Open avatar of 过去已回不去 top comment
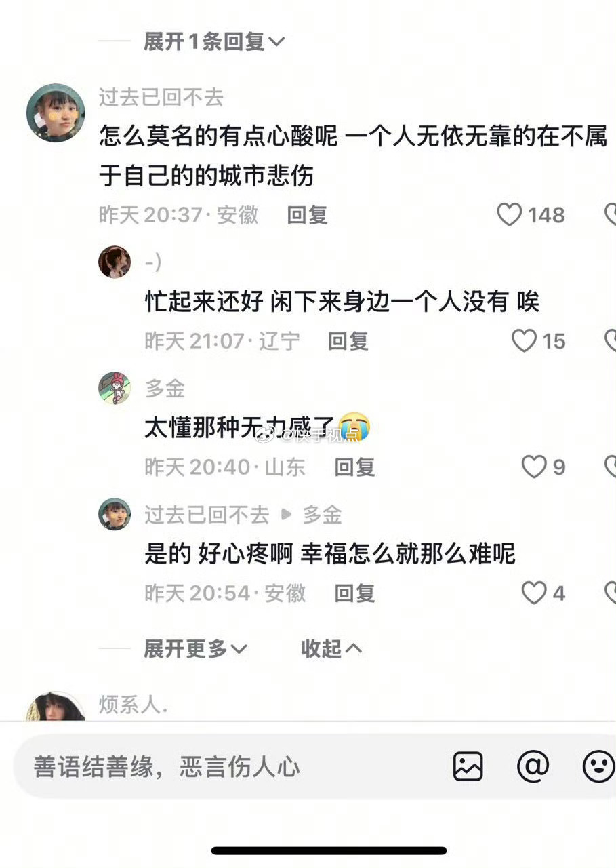 [56, 113]
